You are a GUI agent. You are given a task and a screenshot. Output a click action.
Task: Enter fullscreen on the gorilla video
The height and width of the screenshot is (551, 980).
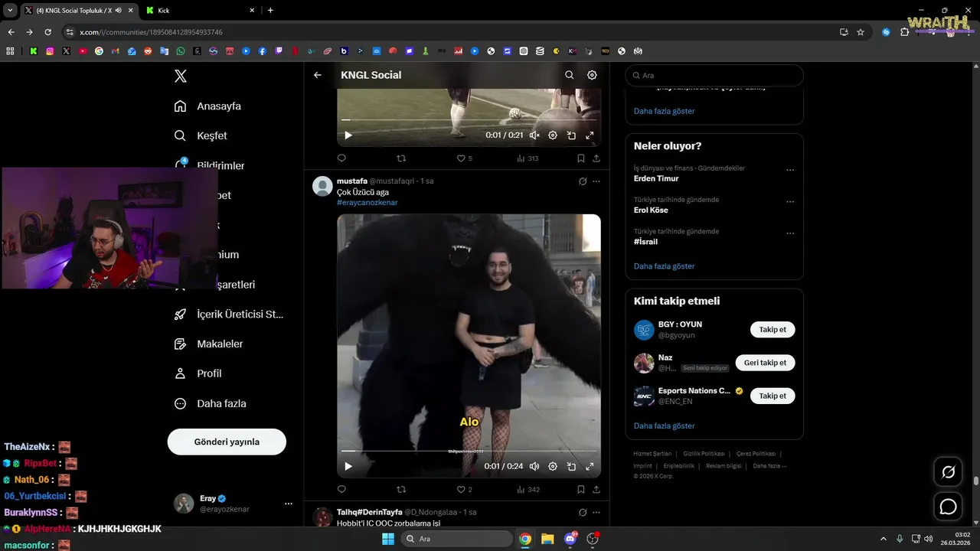point(590,466)
